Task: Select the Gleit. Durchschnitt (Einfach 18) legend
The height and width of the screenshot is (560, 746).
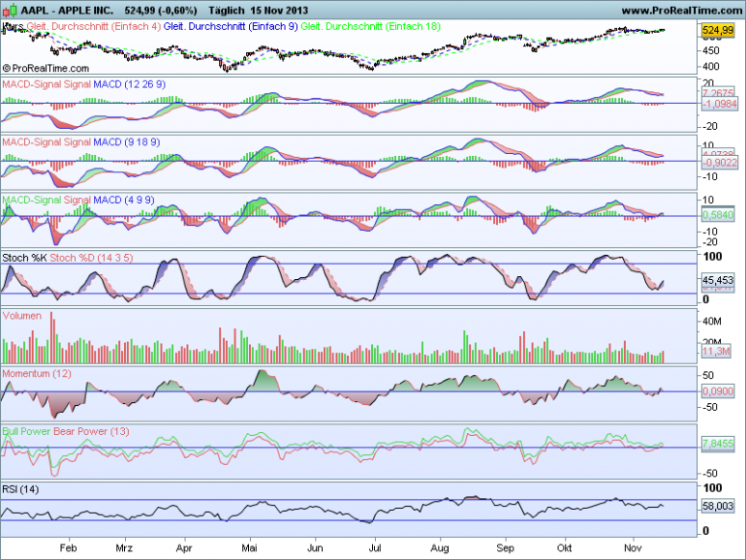Action: click(x=371, y=27)
